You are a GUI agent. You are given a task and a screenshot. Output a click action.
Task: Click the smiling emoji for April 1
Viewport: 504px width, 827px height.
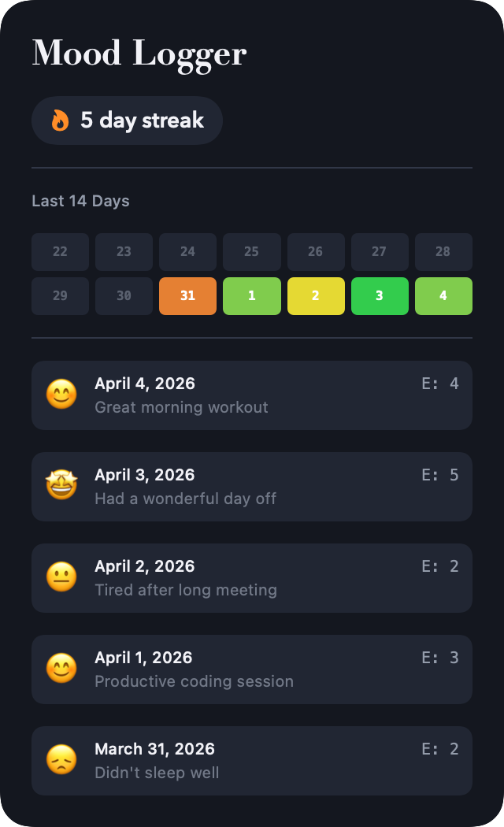click(61, 669)
